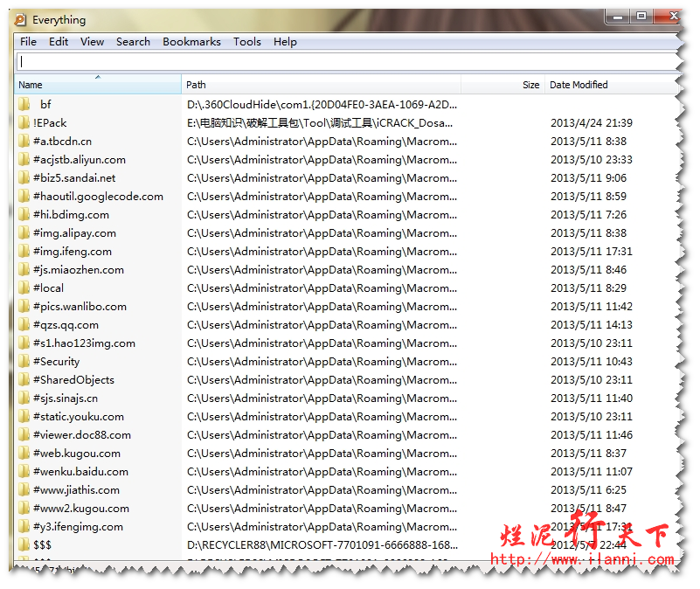This screenshot has width=700, height=589.
Task: Click the #wenku.baidu.com result name
Action: (x=80, y=472)
